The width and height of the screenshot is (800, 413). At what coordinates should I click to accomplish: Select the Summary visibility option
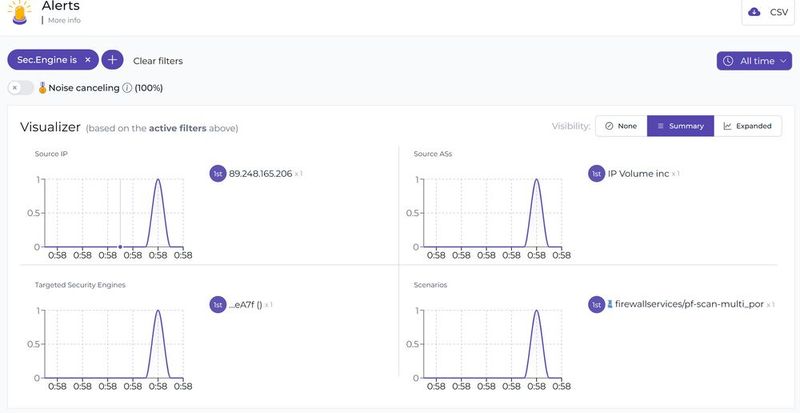coord(680,126)
